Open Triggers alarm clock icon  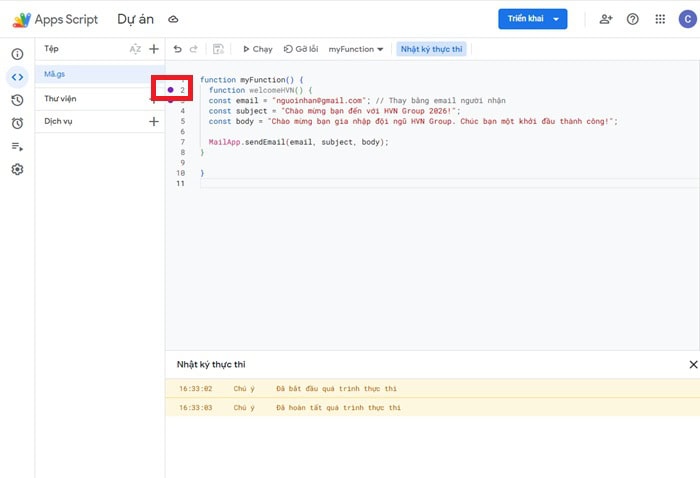[x=17, y=123]
